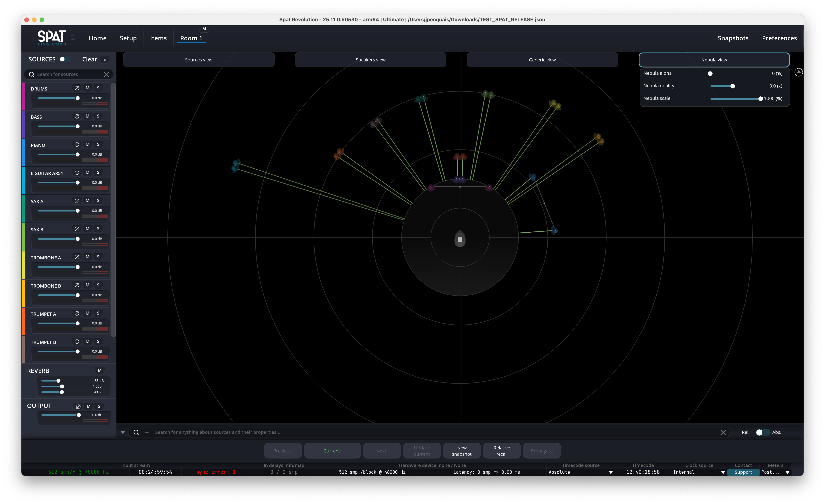The width and height of the screenshot is (825, 504).
Task: Open the Clock source Internal dropdown
Action: coord(699,472)
